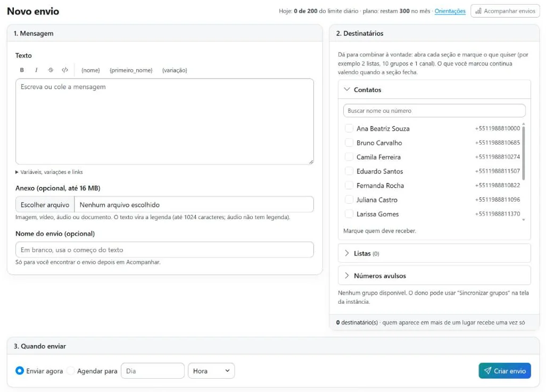Viewport: 546px width, 392px height.
Task: Click the paper plane icon on Criar envio
Action: click(487, 371)
